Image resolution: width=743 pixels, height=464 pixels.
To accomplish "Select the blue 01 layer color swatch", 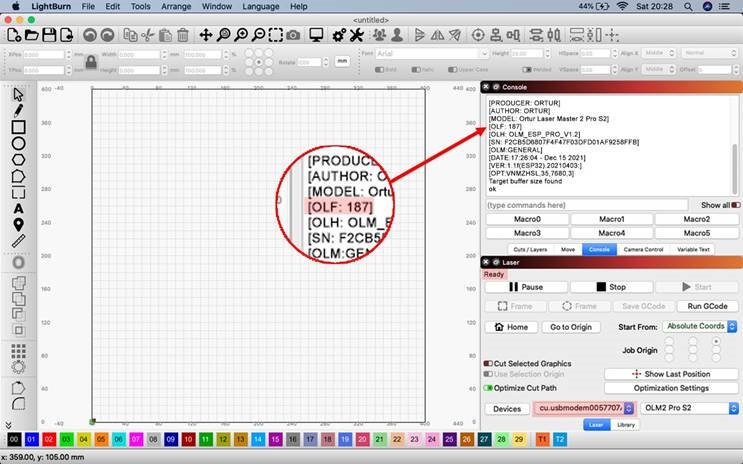I will click(31, 439).
